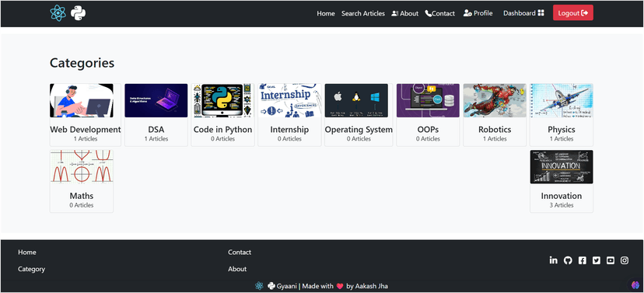Open the YouTube icon in footer
The image size is (644, 293).
click(x=611, y=260)
